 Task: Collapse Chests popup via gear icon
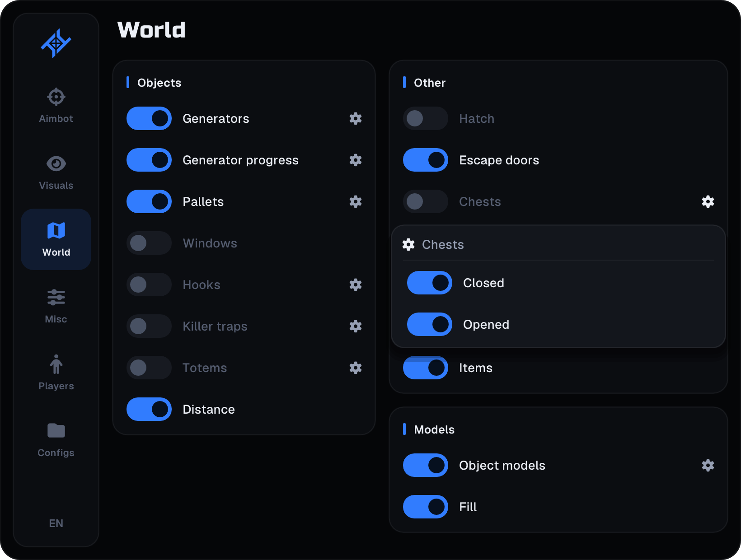708,201
